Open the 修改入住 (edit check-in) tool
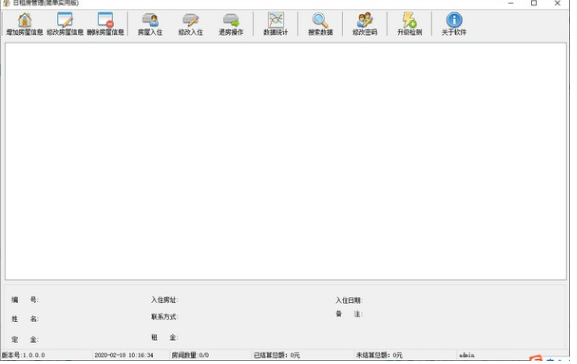This screenshot has width=577, height=364. coord(191,24)
